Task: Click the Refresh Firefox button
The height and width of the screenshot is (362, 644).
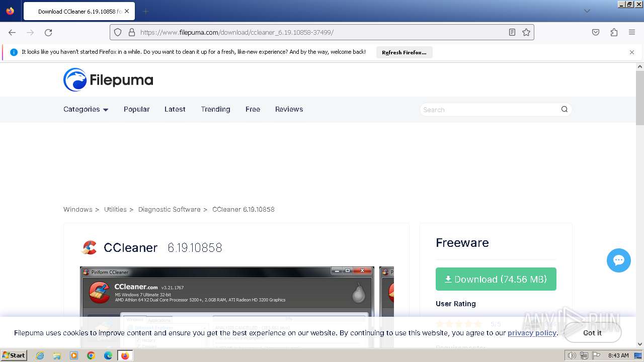Action: click(404, 52)
